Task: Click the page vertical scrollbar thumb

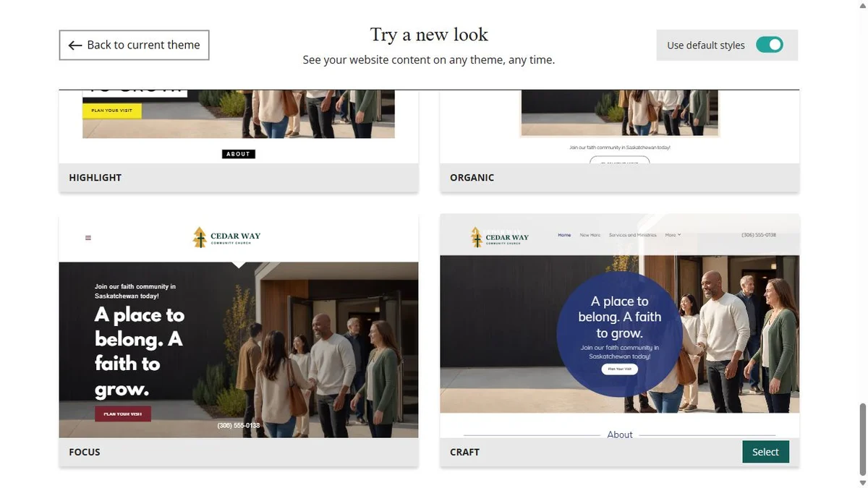Action: 861,439
